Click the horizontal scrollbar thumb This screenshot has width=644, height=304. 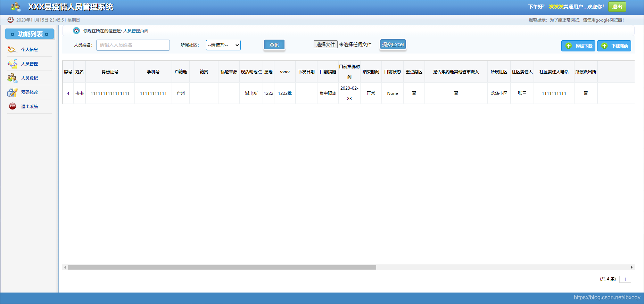[x=222, y=268]
